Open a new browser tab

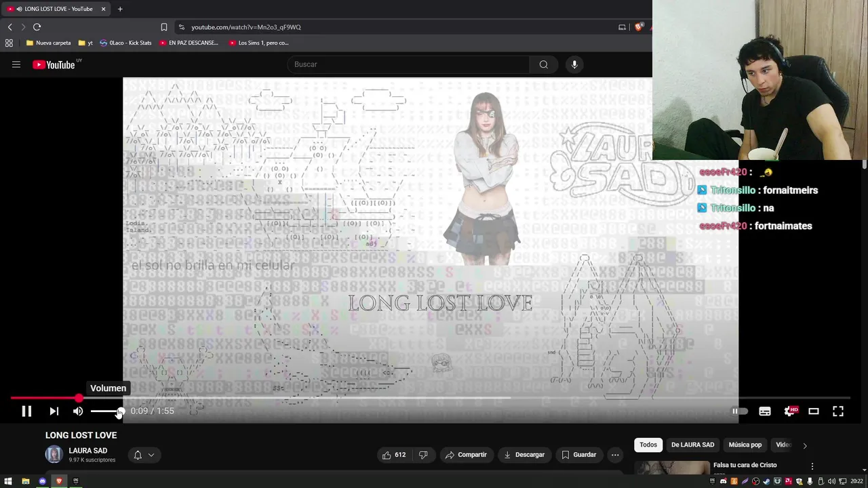click(x=120, y=9)
